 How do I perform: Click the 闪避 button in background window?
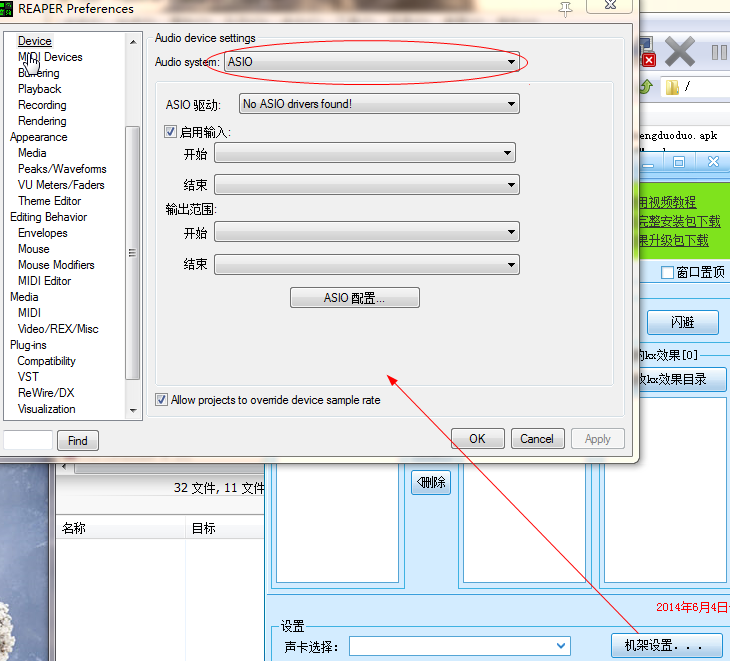(683, 322)
